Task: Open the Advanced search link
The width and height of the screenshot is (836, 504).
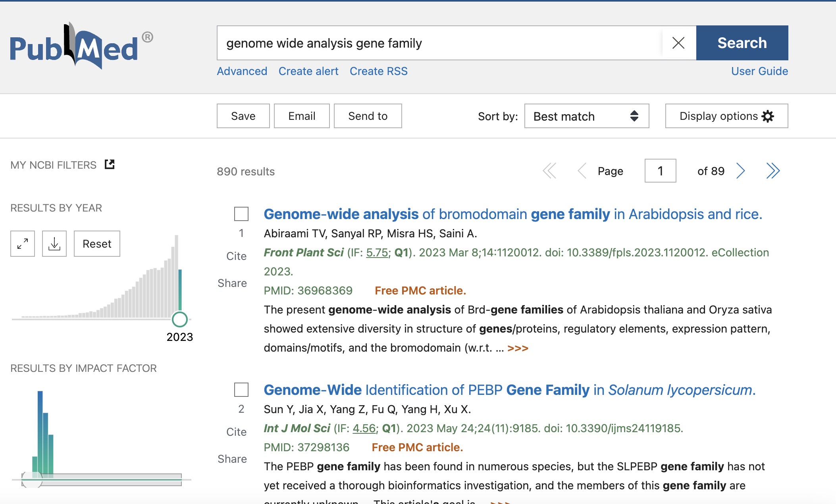Action: (x=242, y=71)
